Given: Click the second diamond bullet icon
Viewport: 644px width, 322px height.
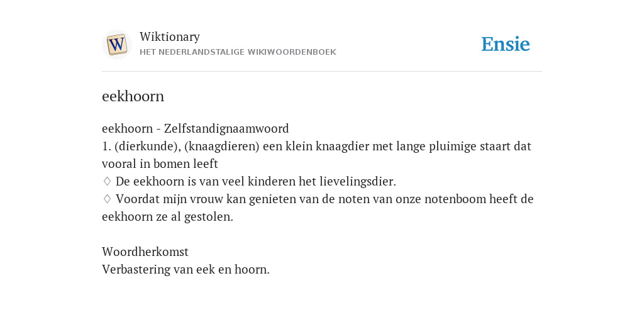Looking at the screenshot, I should 107,199.
